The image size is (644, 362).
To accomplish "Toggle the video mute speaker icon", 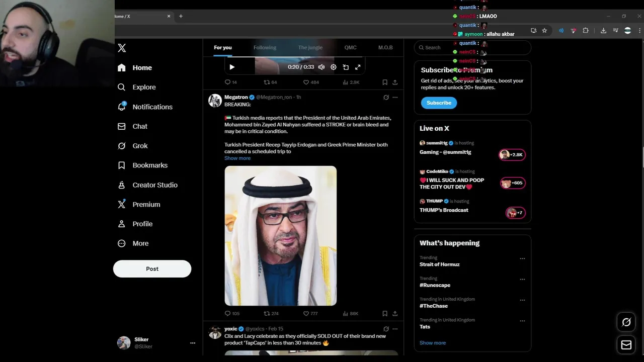I will click(321, 67).
